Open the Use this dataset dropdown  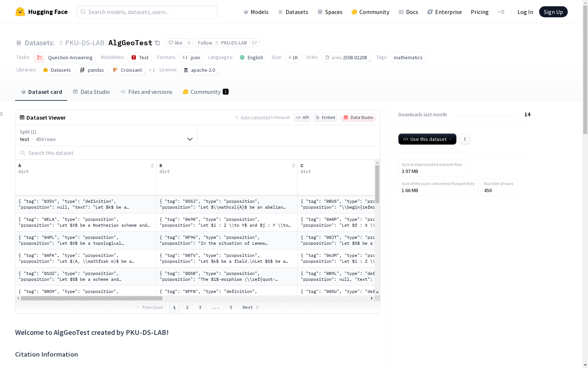pyautogui.click(x=427, y=139)
